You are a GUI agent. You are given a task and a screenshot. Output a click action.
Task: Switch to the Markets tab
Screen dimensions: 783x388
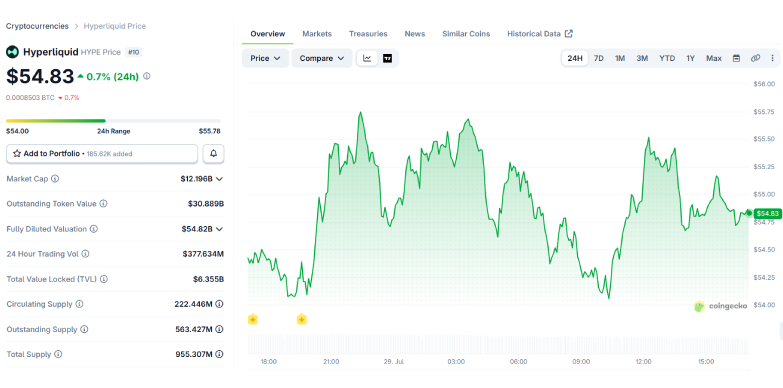pyautogui.click(x=317, y=34)
